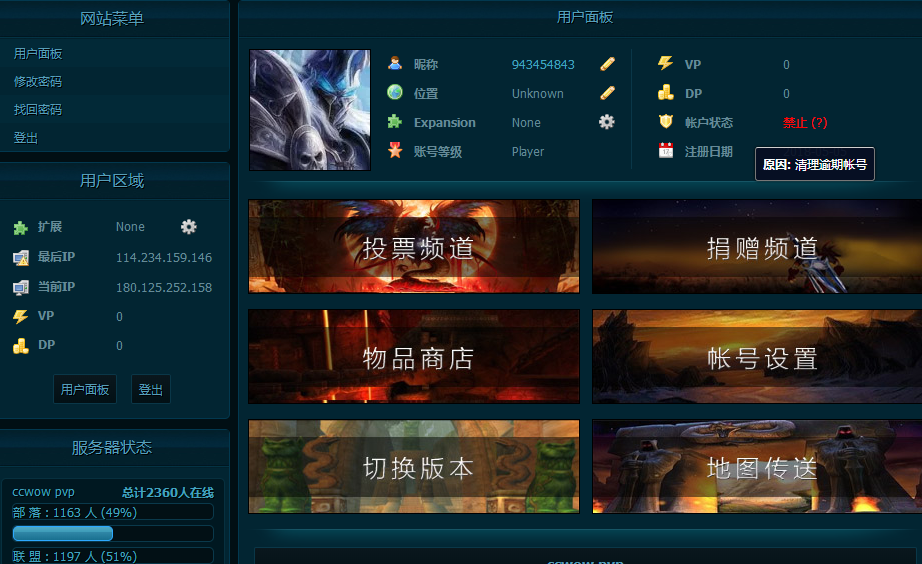This screenshot has width=922, height=564.
Task: Click 登出 in the website menu
Action: coord(26,138)
